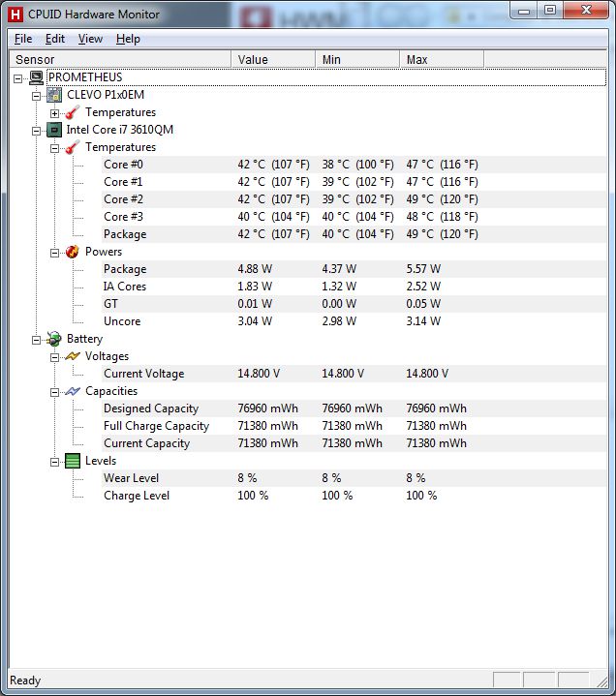616x696 pixels.
Task: Select the Current Capacity row
Action: click(x=354, y=443)
